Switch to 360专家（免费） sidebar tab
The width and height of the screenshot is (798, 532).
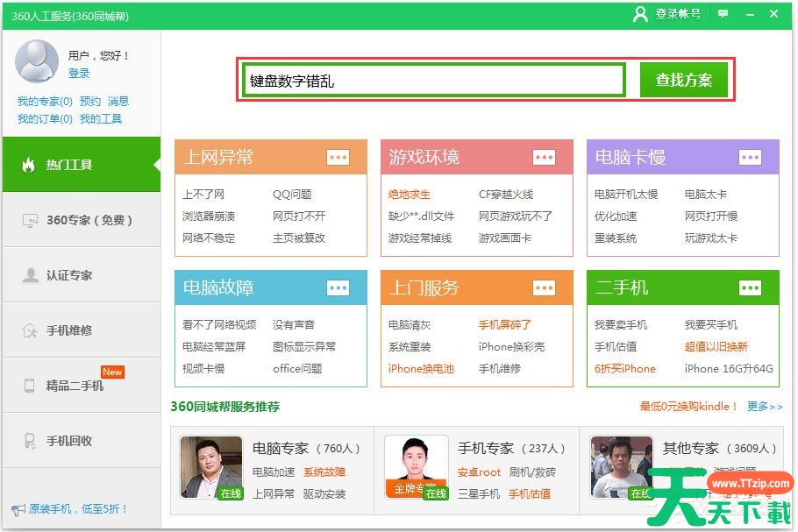click(81, 220)
